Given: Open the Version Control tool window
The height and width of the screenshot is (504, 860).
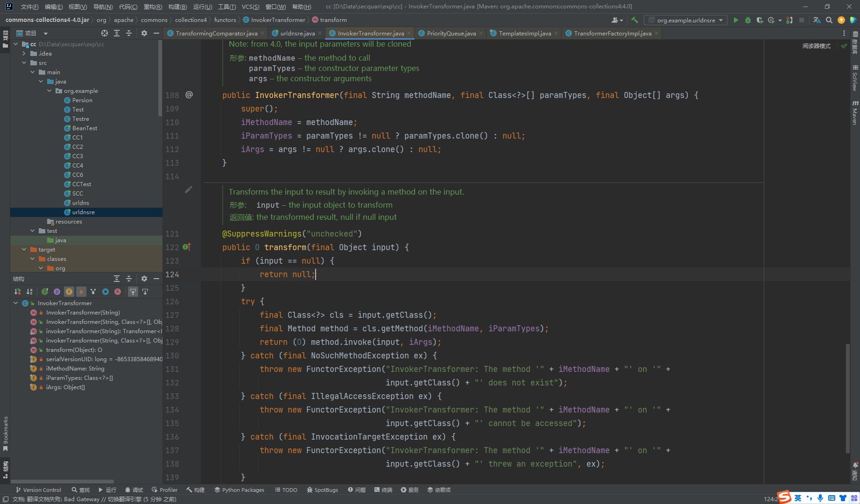Looking at the screenshot, I should pos(38,490).
